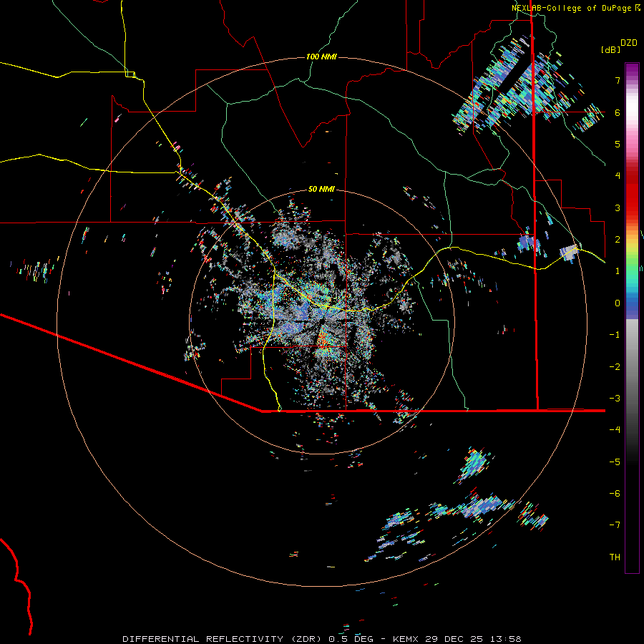The image size is (644, 644).
Task: Click the Differential Reflectivity product caption
Action: click(321, 639)
